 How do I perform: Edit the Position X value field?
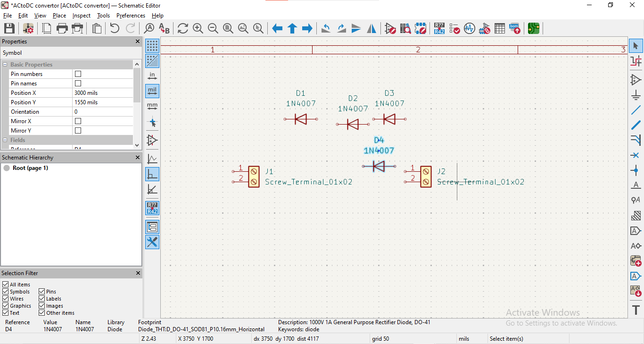click(103, 93)
